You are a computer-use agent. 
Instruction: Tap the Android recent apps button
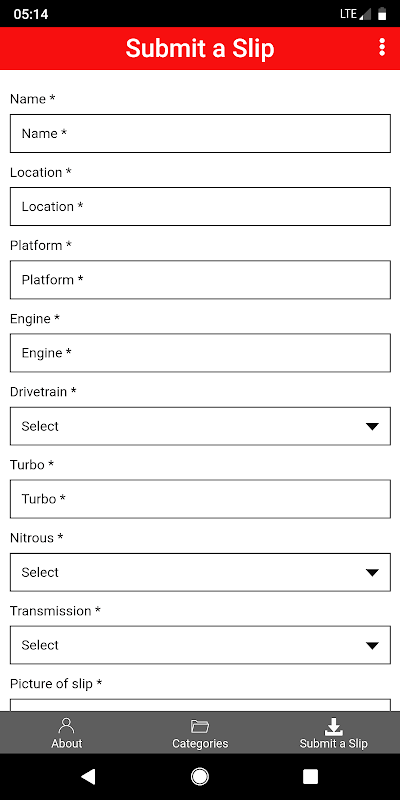[310, 776]
